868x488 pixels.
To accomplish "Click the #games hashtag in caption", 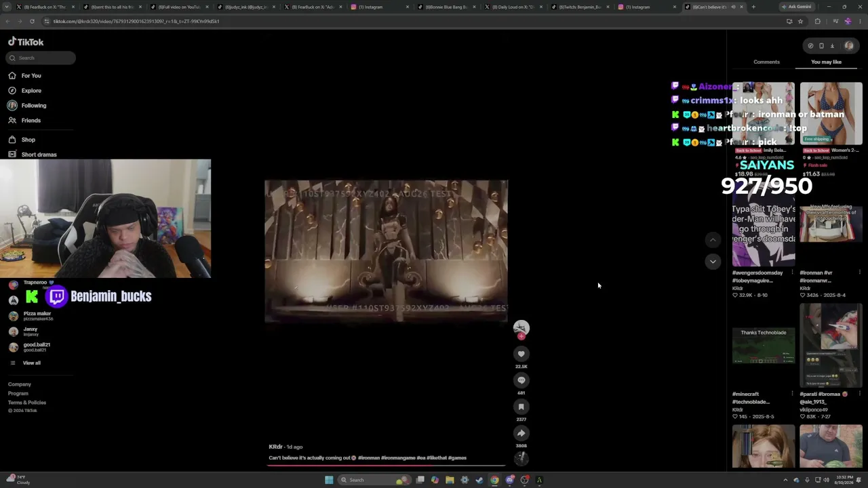I will click(x=457, y=457).
